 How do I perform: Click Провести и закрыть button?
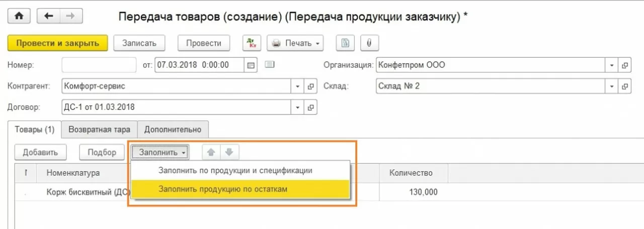58,43
